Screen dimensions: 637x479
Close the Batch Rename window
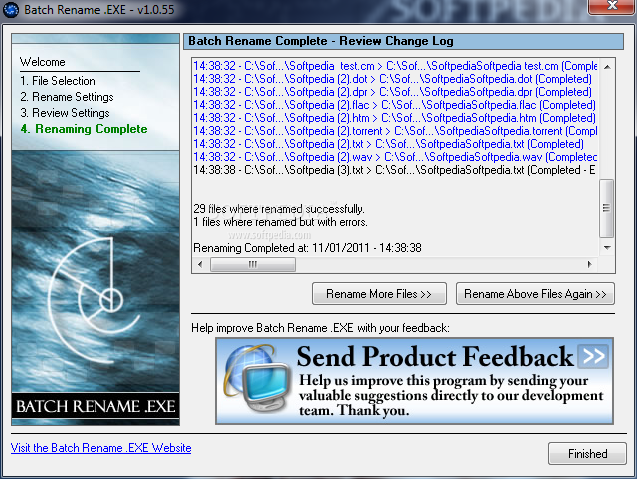612,6
